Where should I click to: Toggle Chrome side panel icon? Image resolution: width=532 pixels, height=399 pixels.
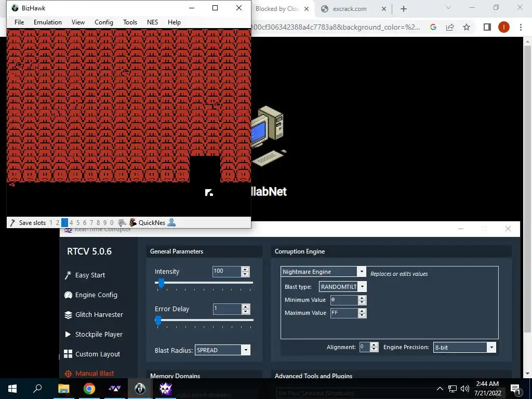point(487,27)
